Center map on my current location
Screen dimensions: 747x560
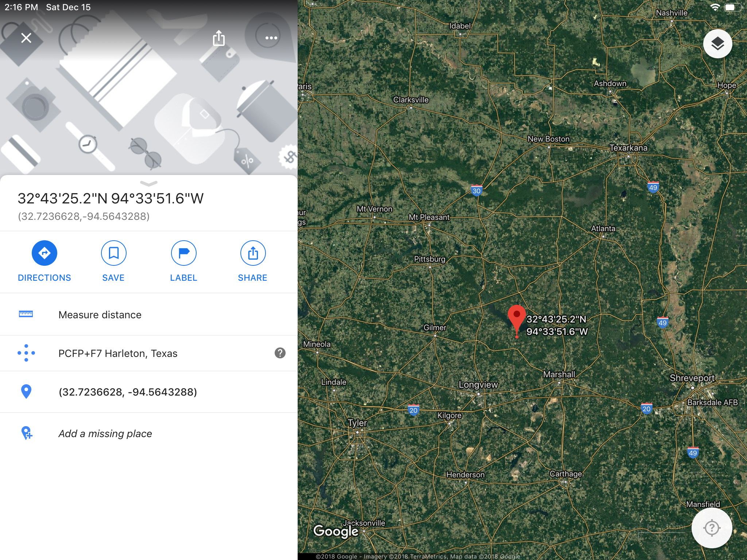712,528
